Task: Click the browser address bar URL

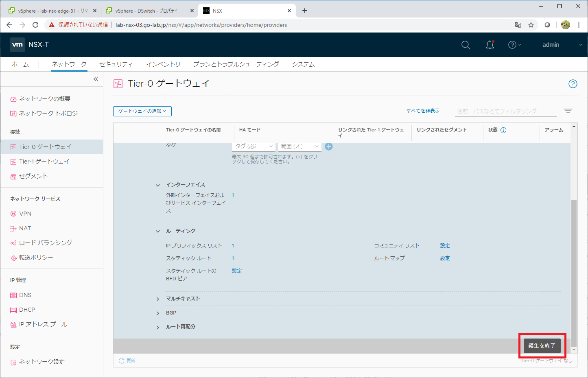Action: tap(201, 25)
